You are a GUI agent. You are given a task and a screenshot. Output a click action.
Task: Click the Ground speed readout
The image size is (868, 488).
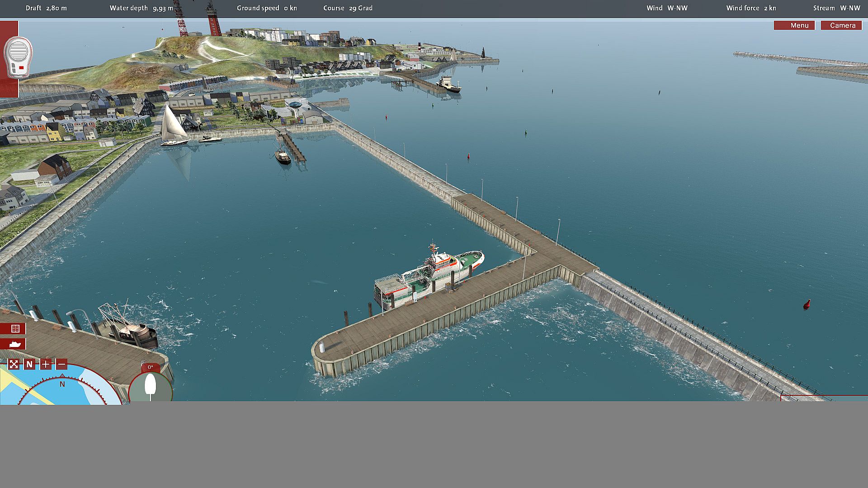point(267,8)
